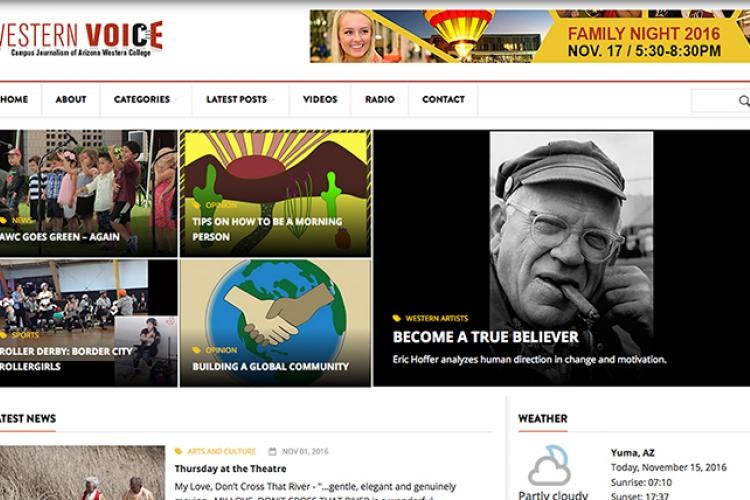The height and width of the screenshot is (500, 750).
Task: Open the Tips on Being a Morning Person tile
Action: [x=276, y=193]
